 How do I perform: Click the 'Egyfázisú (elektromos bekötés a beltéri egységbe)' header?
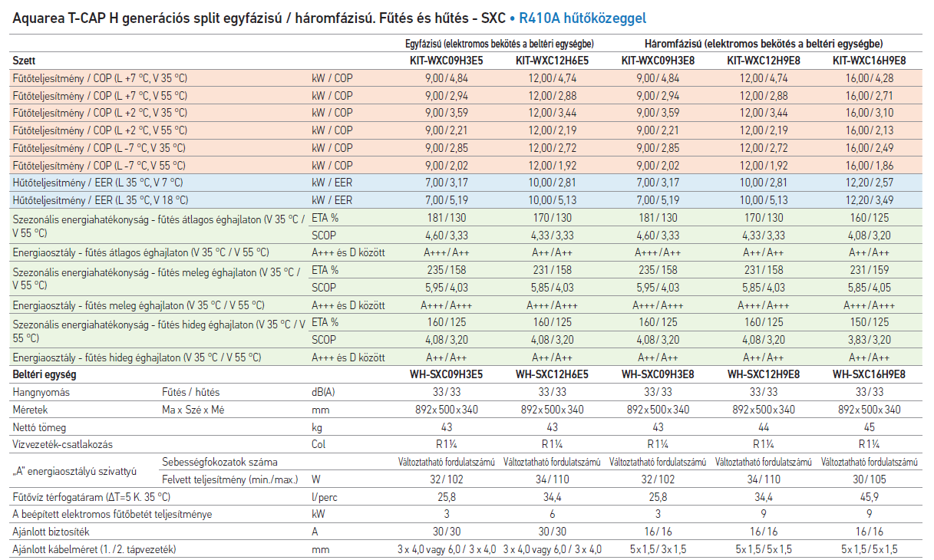499,43
